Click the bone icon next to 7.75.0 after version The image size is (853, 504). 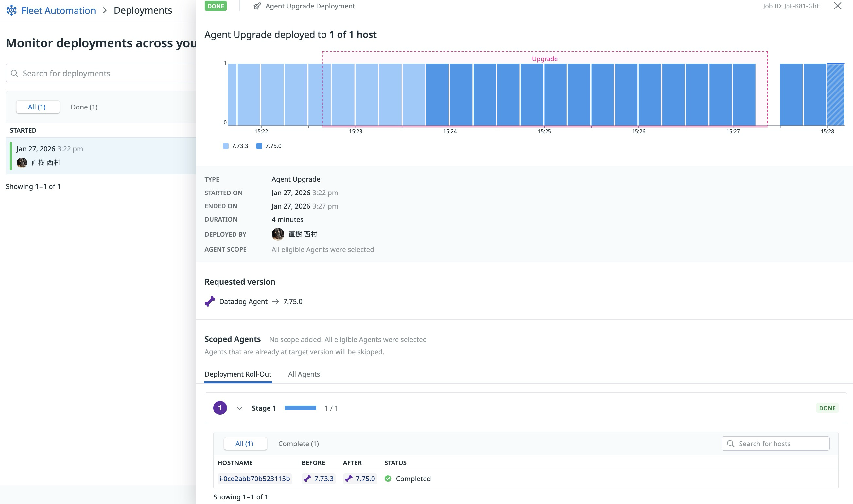point(349,479)
